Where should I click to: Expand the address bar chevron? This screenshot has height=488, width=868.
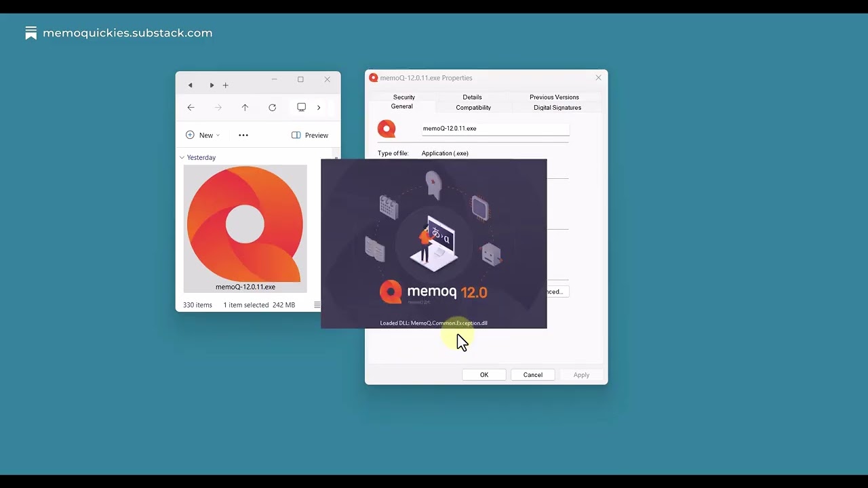point(319,107)
